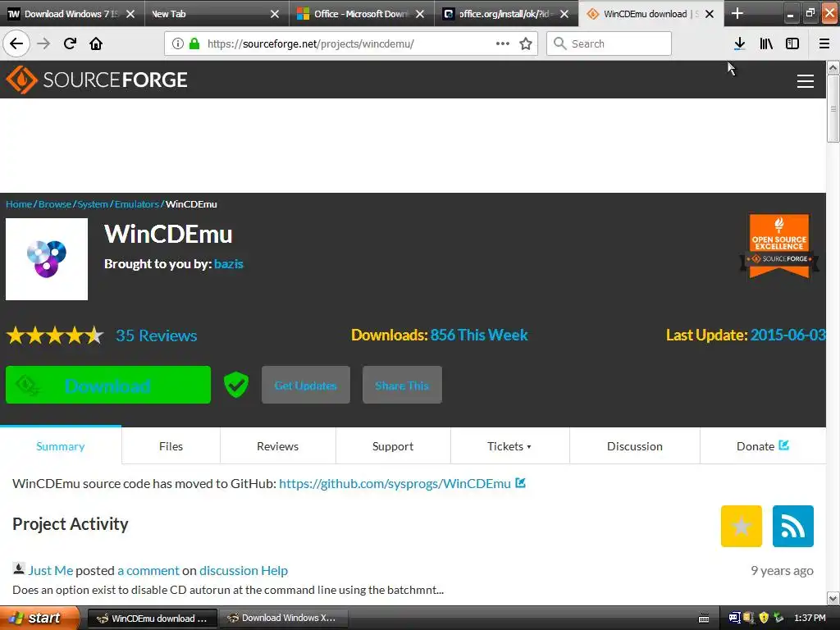Select Download Windows X taskbar button
Screen dimensions: 840x630
pos(284,619)
